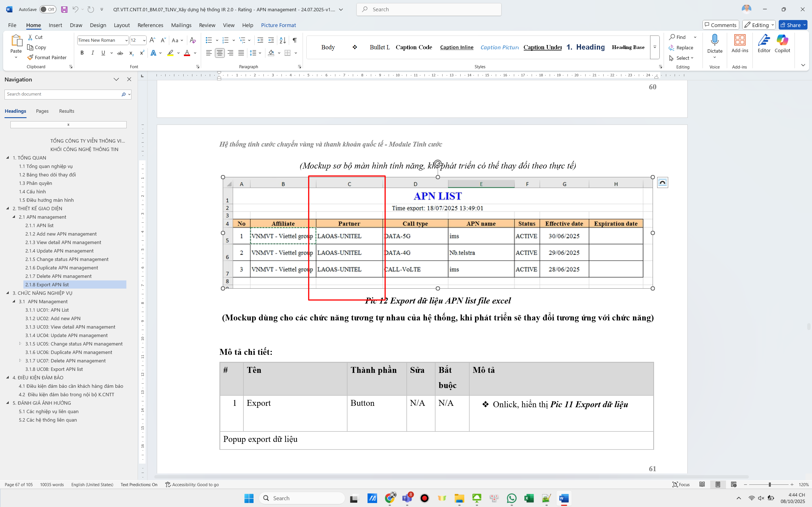
Task: Open Layout Options icon beside picture
Action: click(x=662, y=182)
